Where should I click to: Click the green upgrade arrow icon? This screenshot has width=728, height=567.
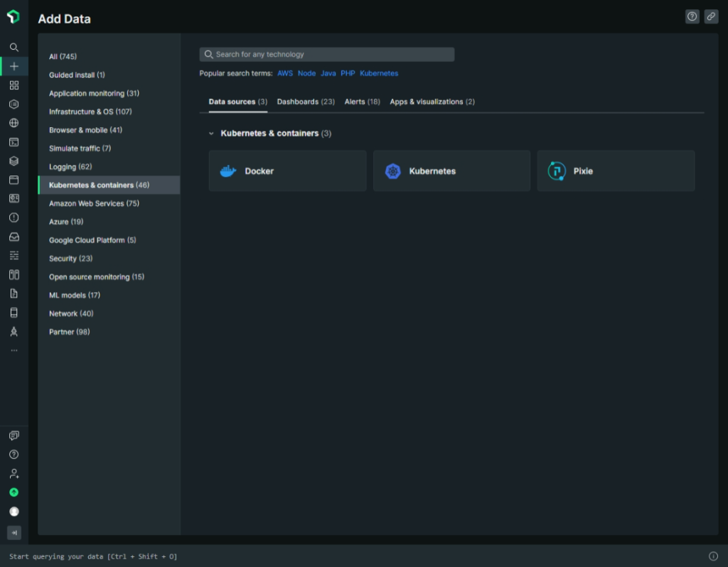click(14, 492)
